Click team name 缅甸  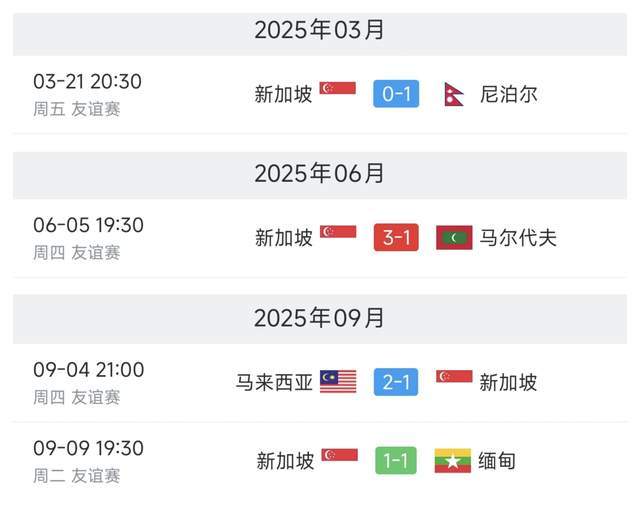click(x=499, y=461)
